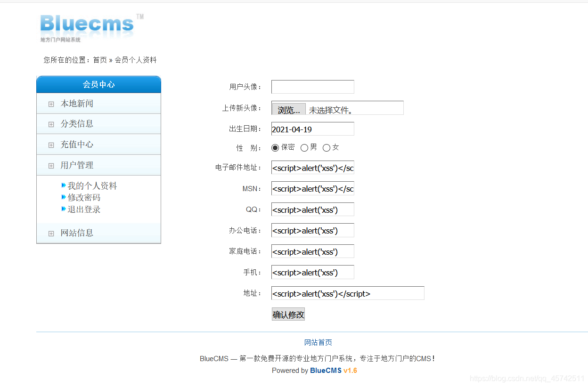Open the 网站首页 footer link

(318, 342)
